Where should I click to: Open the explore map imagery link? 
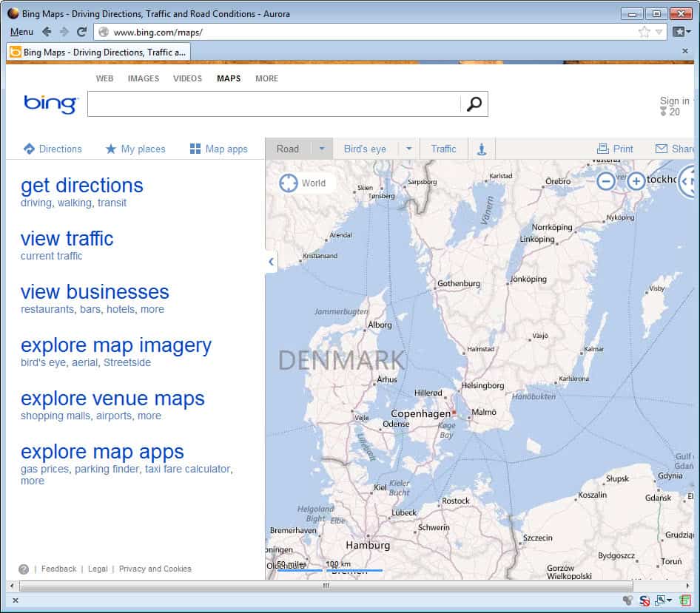pos(116,345)
